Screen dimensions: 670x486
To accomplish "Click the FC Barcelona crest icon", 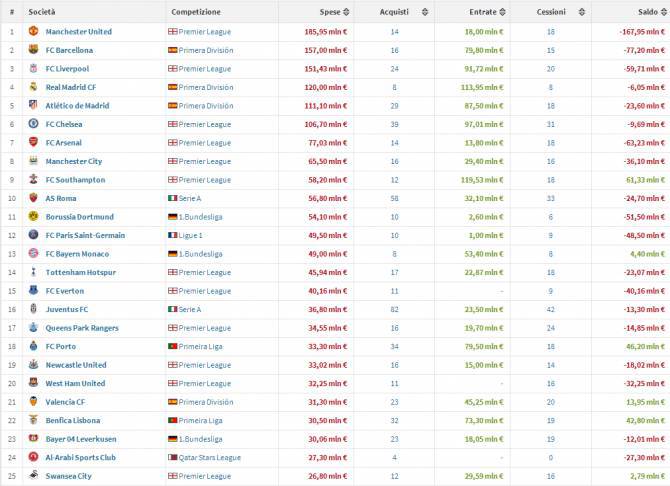I will click(x=33, y=50).
